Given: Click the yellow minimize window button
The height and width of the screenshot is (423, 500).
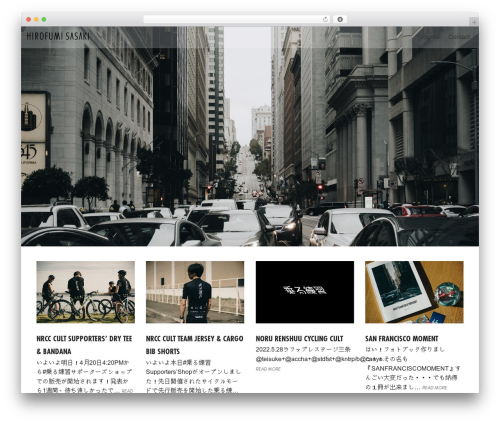Looking at the screenshot, I should tap(36, 20).
